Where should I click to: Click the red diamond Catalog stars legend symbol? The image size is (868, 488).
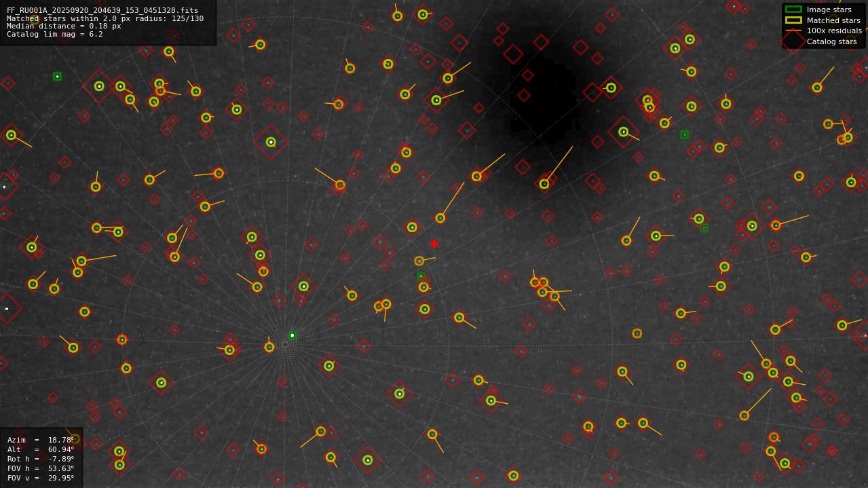(793, 41)
